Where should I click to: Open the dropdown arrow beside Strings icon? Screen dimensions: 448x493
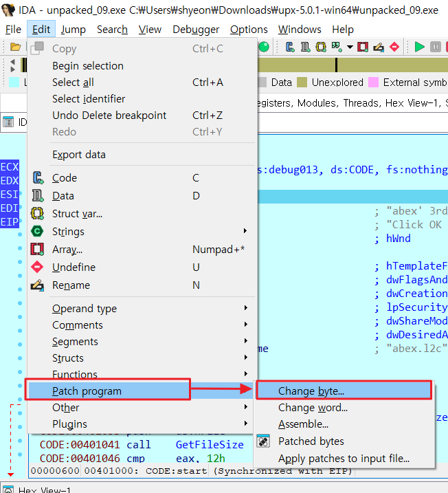(x=350, y=47)
